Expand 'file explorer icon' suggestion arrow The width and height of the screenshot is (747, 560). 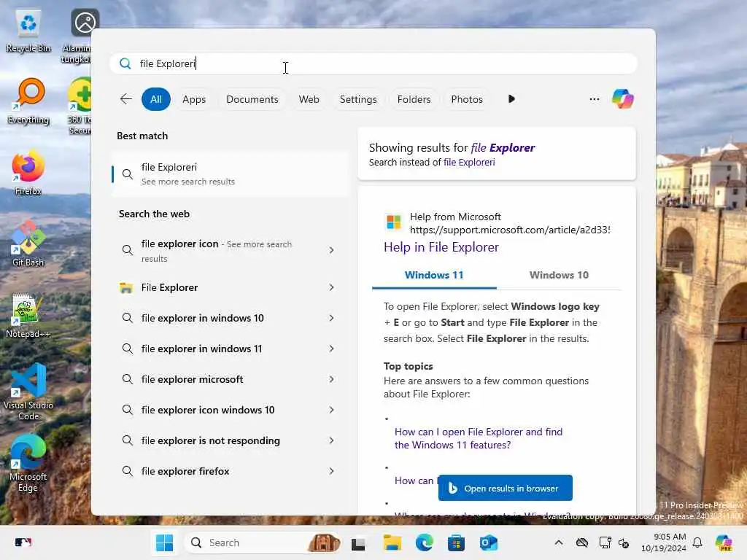pyautogui.click(x=332, y=251)
